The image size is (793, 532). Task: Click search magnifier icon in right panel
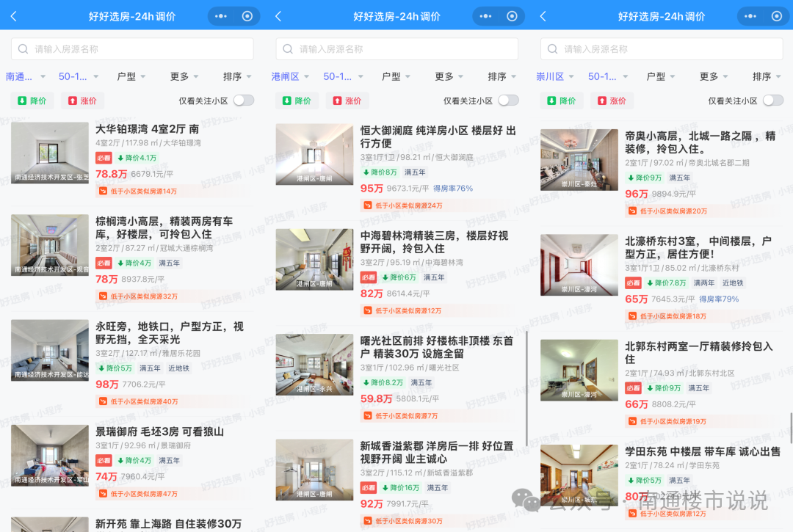click(553, 49)
